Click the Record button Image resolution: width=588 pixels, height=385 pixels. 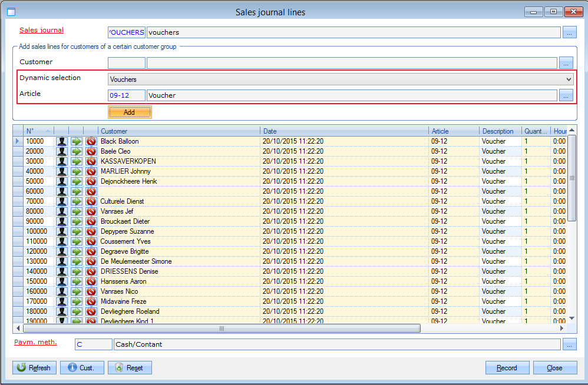click(x=507, y=368)
